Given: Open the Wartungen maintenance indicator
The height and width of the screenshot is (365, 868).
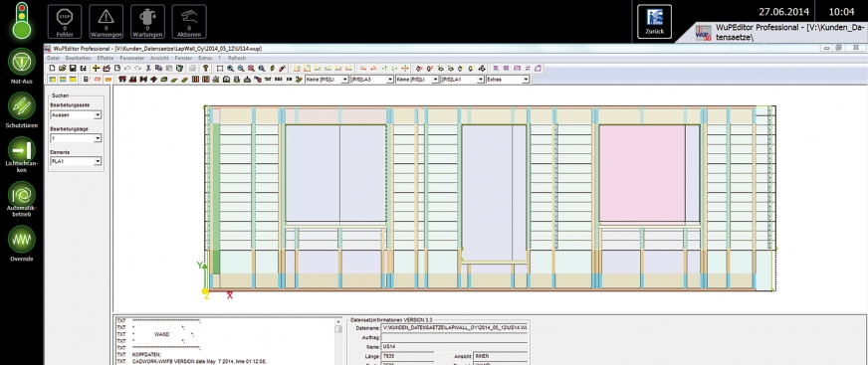Looking at the screenshot, I should [x=147, y=22].
